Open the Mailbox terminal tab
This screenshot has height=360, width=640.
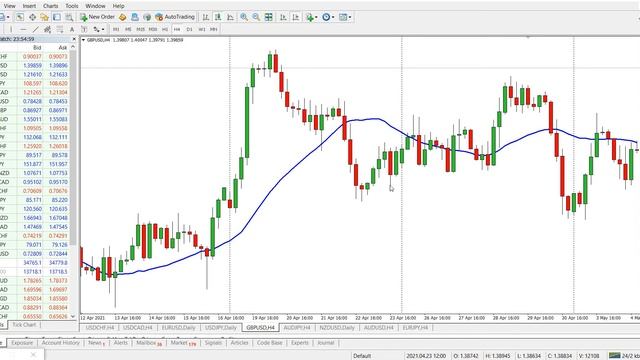click(x=149, y=343)
